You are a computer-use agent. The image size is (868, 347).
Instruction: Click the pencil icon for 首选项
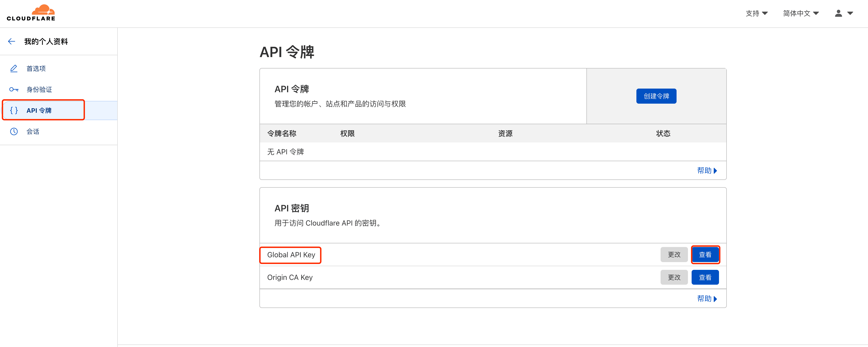(14, 68)
